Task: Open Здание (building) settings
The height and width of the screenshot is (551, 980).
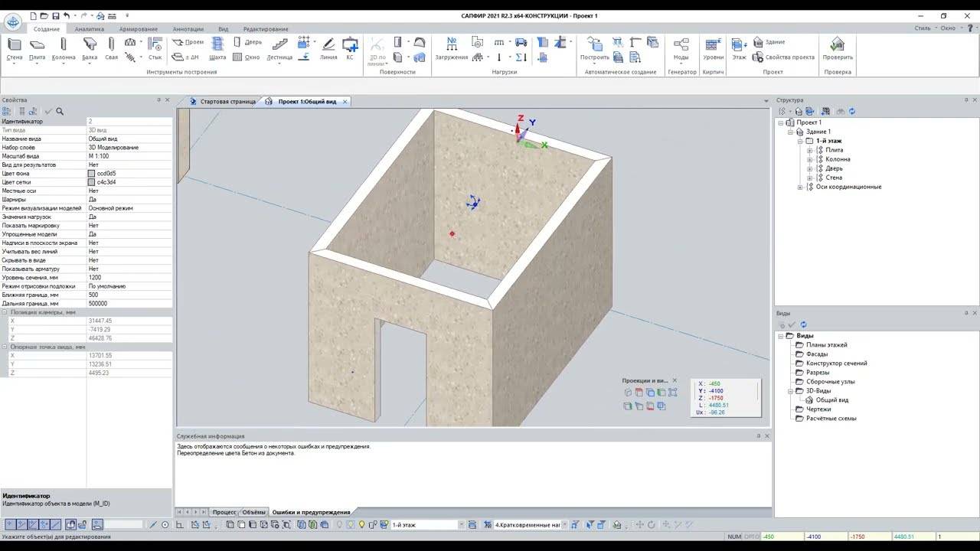Action: tap(769, 42)
